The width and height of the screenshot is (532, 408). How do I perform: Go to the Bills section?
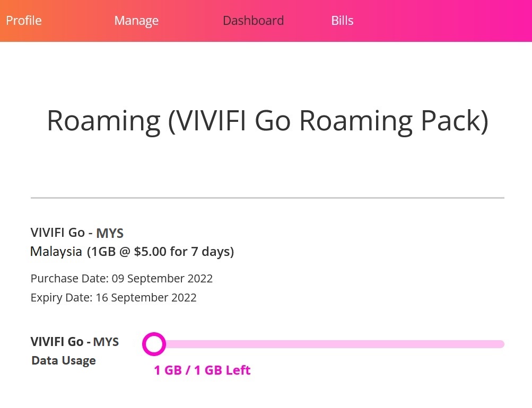point(342,21)
